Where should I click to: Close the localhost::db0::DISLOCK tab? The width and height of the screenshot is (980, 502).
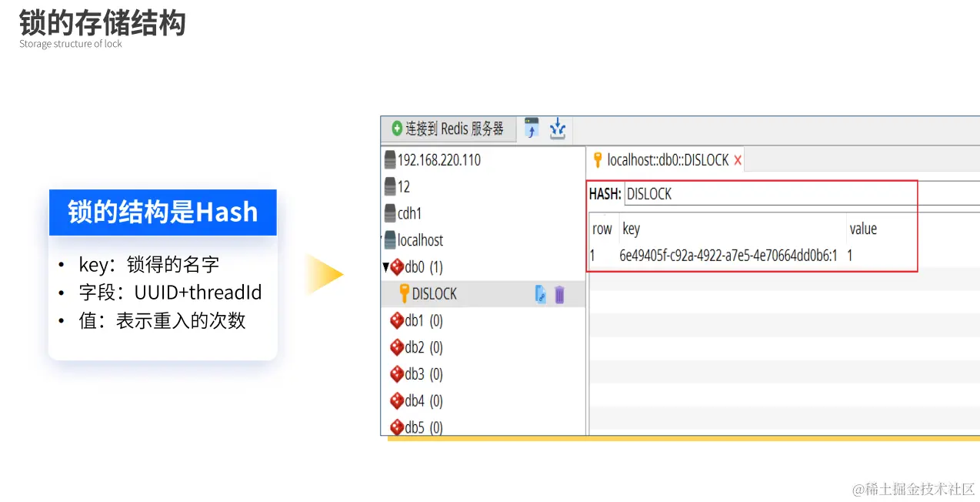pos(738,161)
